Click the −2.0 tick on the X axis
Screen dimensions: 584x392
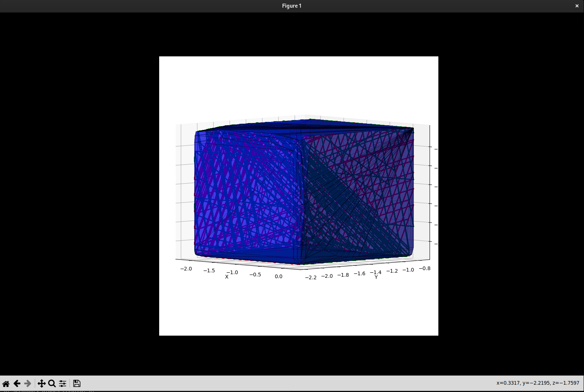(x=186, y=269)
